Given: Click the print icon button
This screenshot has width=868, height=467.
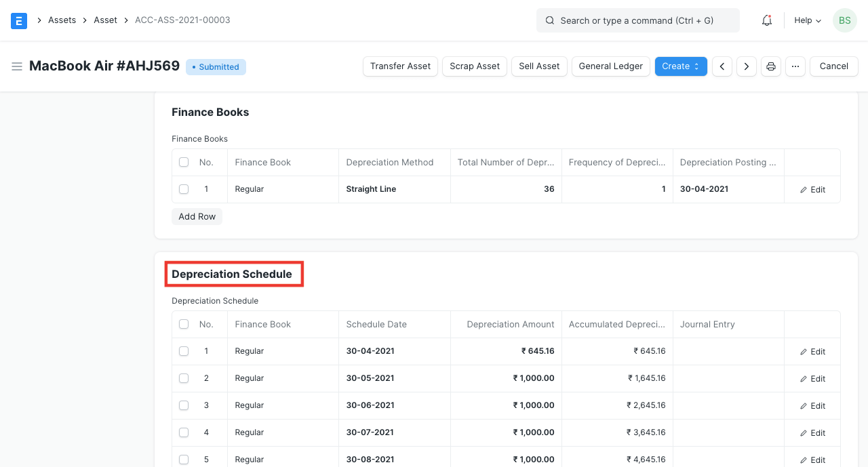Looking at the screenshot, I should pos(771,66).
